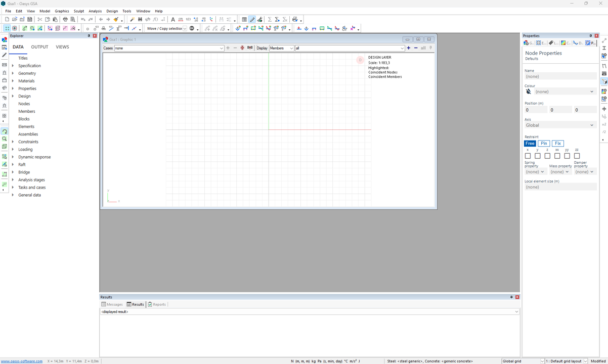Click the new blank document icon
The height and width of the screenshot is (364, 608).
pos(7,19)
